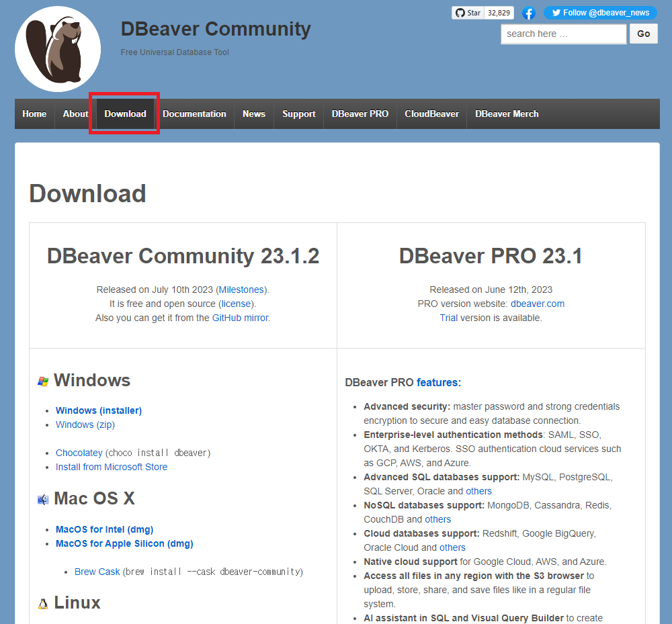The width and height of the screenshot is (672, 624).
Task: Focus the 'search here' input field
Action: click(564, 34)
